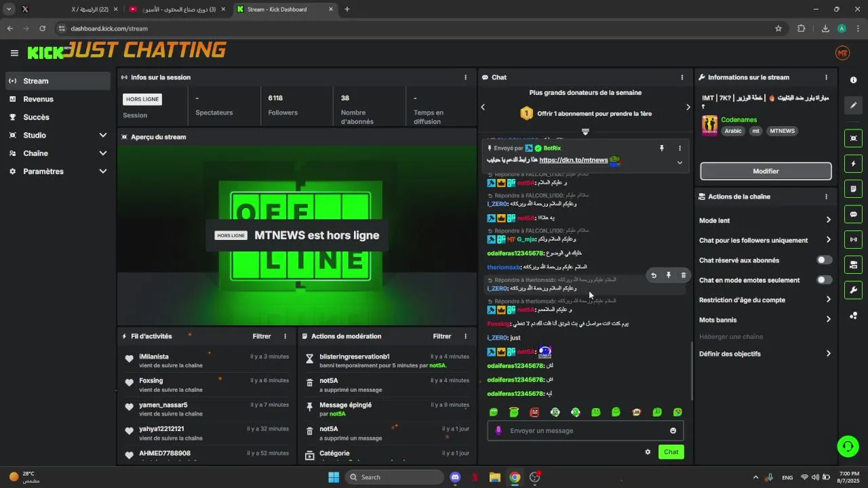The image size is (868, 488).
Task: Toggle the stream preview widget icon
Action: pos(853,138)
